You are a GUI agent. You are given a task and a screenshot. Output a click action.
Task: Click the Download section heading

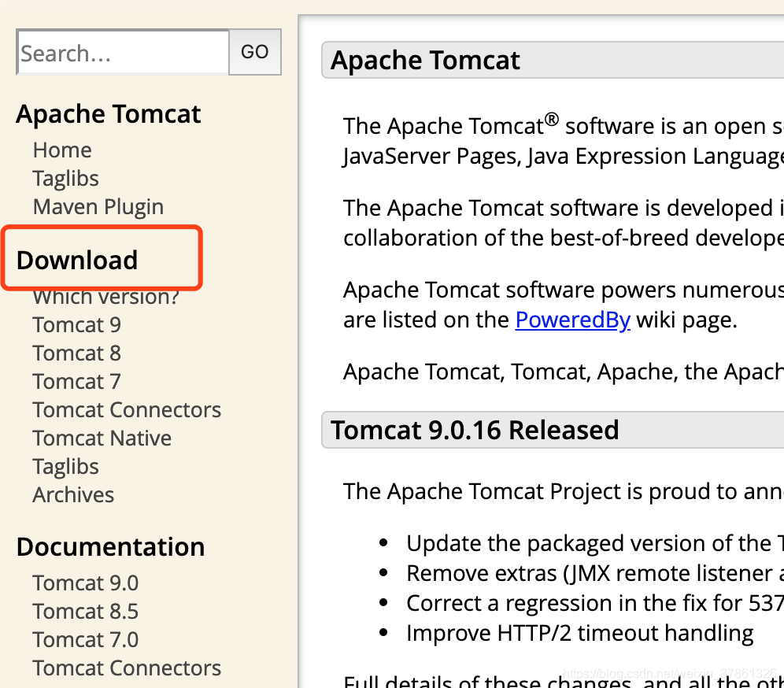[x=77, y=261]
